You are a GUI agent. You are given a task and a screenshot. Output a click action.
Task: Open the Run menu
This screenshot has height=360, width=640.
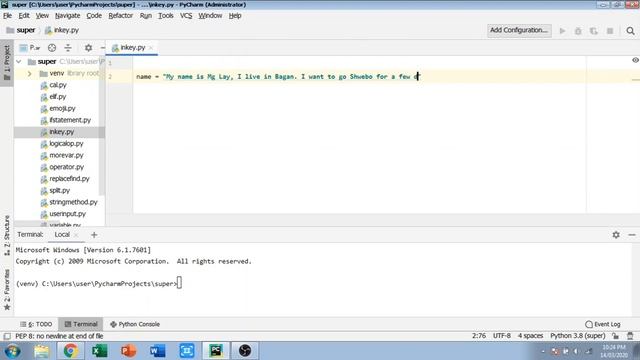(x=145, y=16)
